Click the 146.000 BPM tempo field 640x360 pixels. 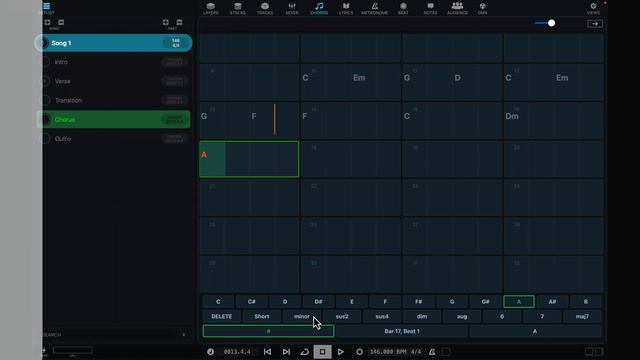[388, 351]
